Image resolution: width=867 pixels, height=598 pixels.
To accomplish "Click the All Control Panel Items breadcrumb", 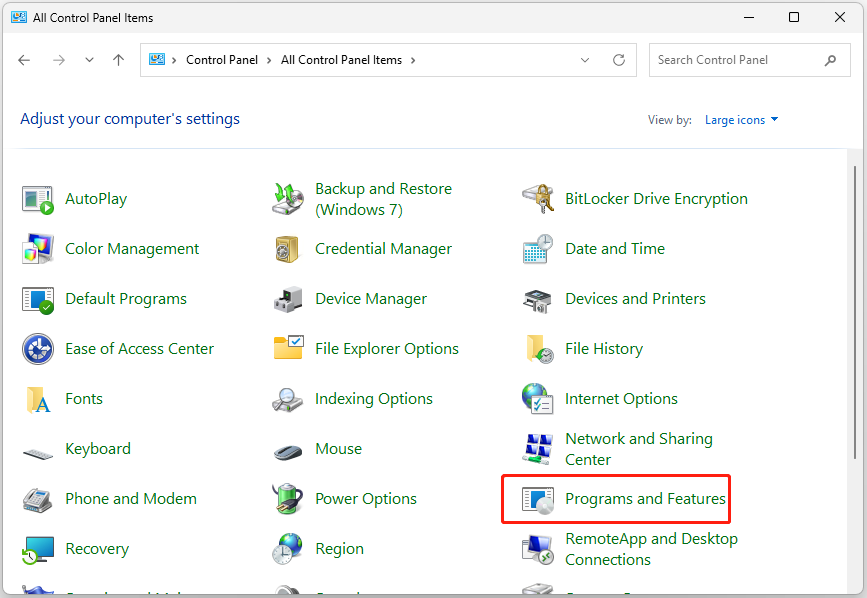I will point(341,60).
